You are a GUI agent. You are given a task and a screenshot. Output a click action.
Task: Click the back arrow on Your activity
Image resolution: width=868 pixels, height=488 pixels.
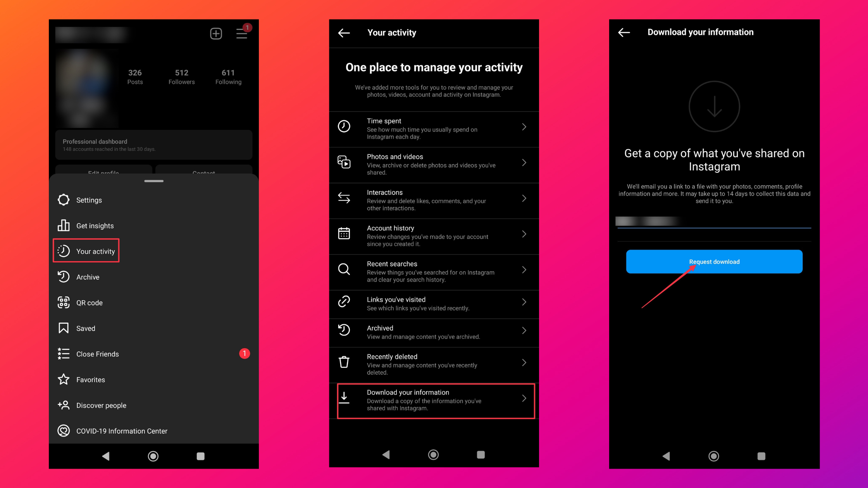click(345, 32)
